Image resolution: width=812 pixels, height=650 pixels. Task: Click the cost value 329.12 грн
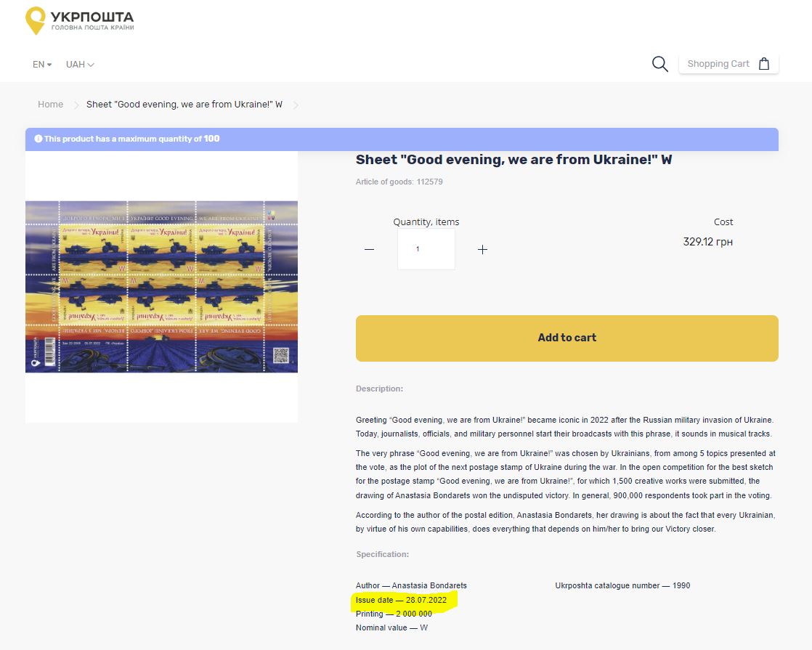pyautogui.click(x=708, y=242)
